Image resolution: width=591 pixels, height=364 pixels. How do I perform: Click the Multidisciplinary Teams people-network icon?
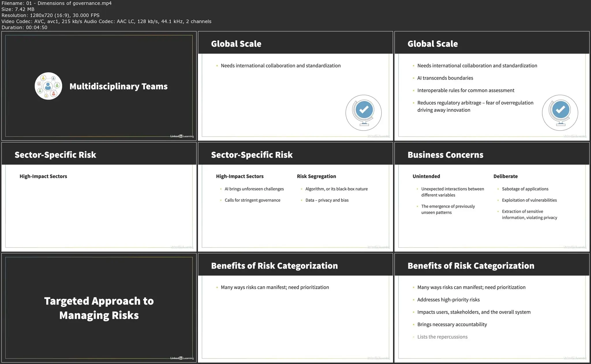click(48, 86)
